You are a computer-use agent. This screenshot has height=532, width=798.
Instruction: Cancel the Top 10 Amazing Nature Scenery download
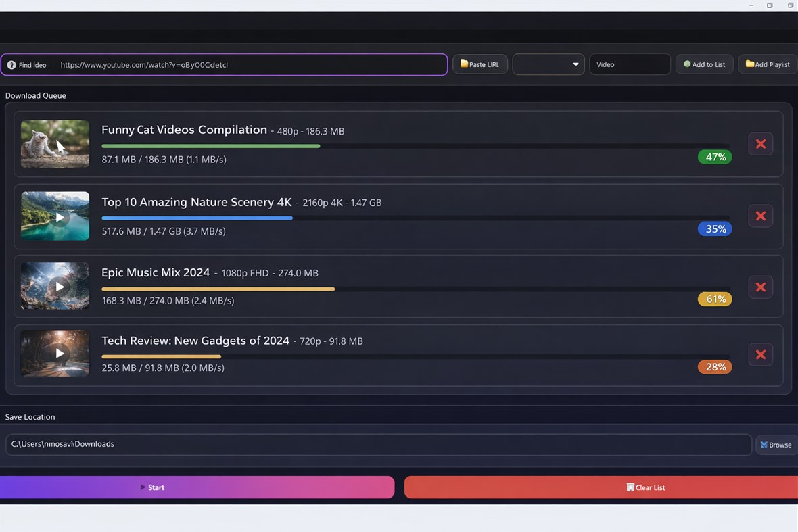pyautogui.click(x=760, y=216)
